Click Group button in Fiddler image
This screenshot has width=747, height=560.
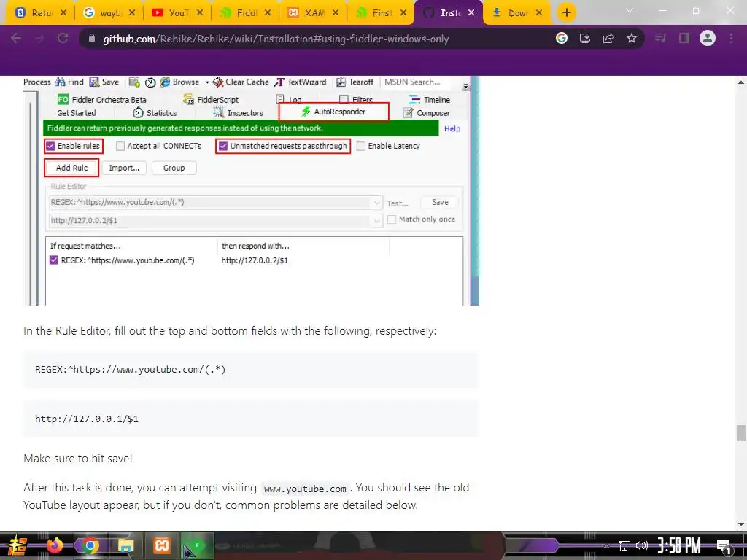tap(174, 168)
